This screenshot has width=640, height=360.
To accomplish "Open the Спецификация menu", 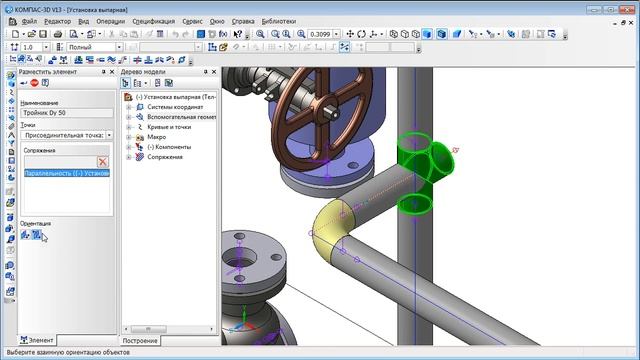I will tap(153, 21).
